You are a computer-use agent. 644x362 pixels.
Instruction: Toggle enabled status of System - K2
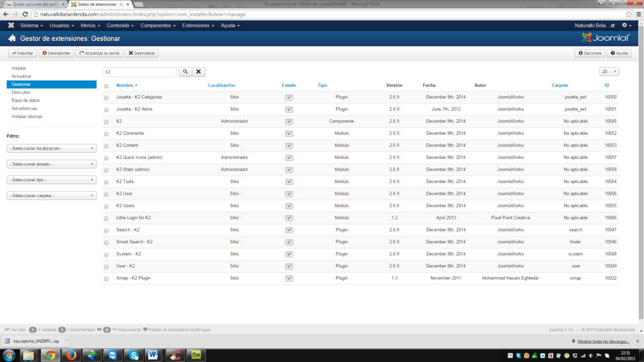[289, 254]
